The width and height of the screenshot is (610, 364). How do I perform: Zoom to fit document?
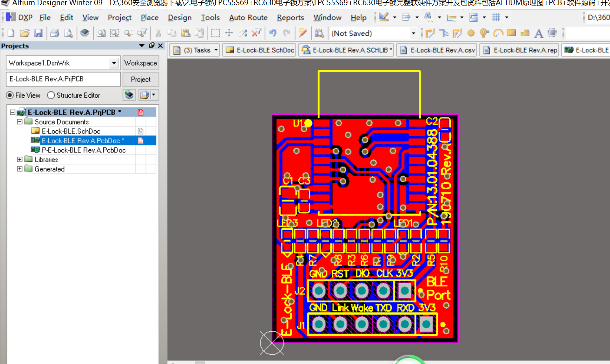pos(101,33)
